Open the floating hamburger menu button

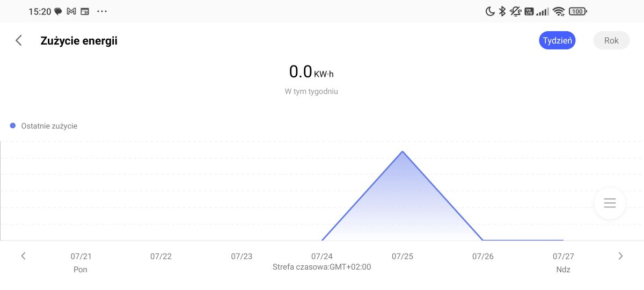(x=610, y=203)
